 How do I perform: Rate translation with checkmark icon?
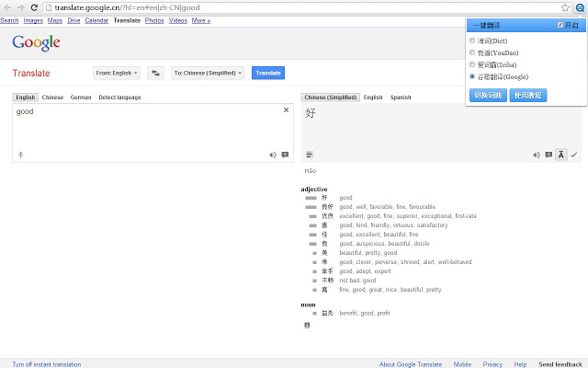point(574,155)
